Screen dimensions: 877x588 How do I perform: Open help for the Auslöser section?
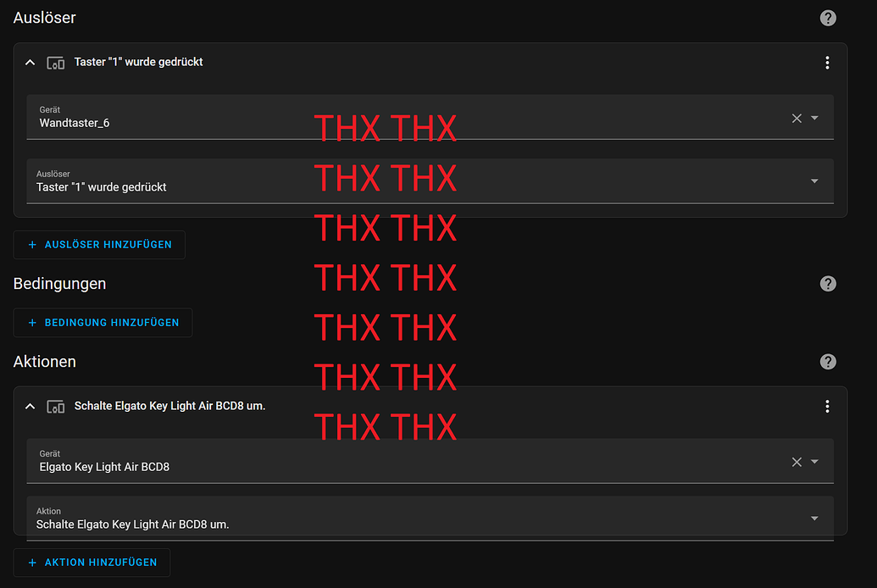(x=828, y=18)
